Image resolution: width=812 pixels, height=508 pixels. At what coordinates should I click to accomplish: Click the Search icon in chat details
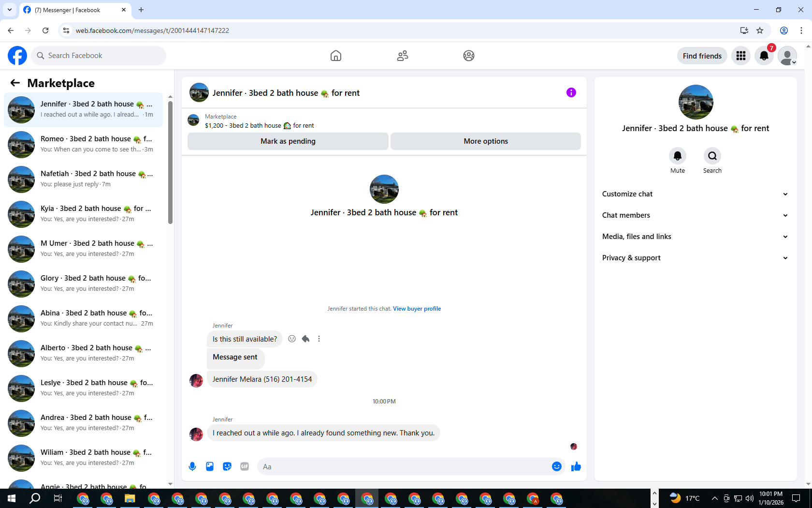pyautogui.click(x=712, y=156)
